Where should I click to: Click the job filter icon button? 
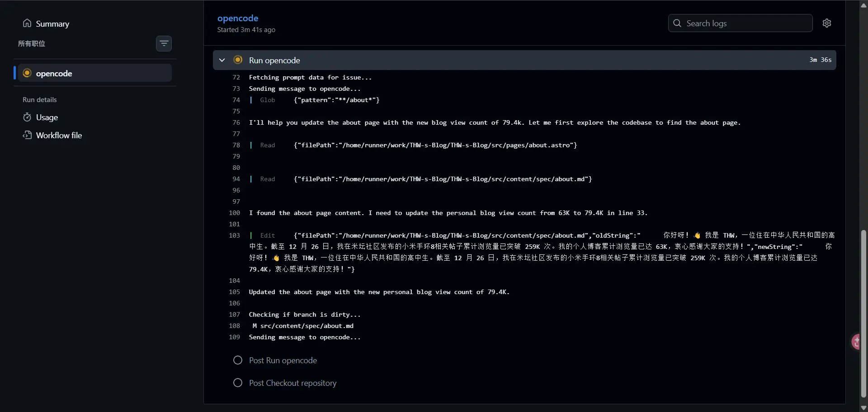[164, 43]
